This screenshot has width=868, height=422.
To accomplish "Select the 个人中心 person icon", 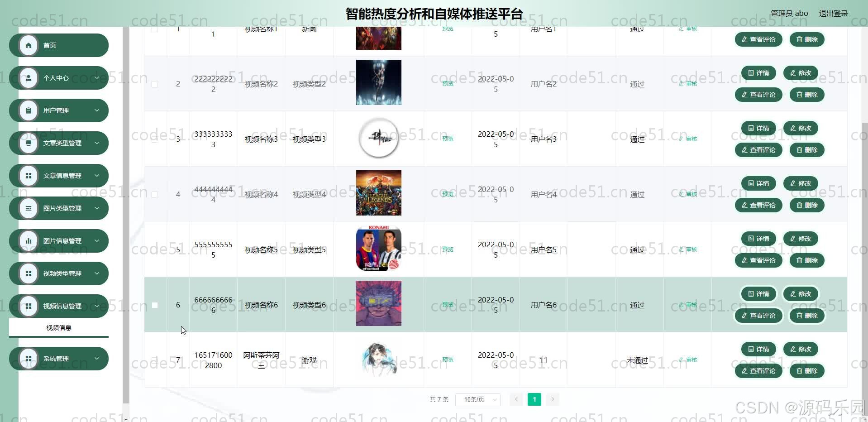I will point(29,77).
